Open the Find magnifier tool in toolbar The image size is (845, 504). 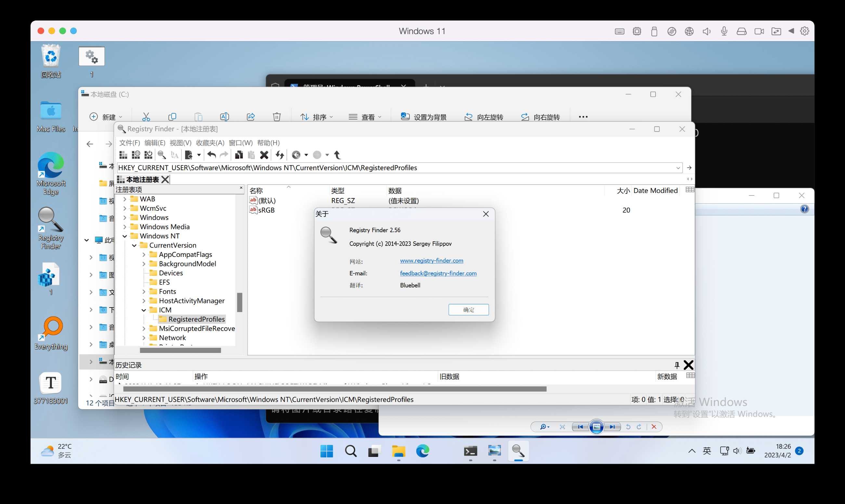(162, 155)
